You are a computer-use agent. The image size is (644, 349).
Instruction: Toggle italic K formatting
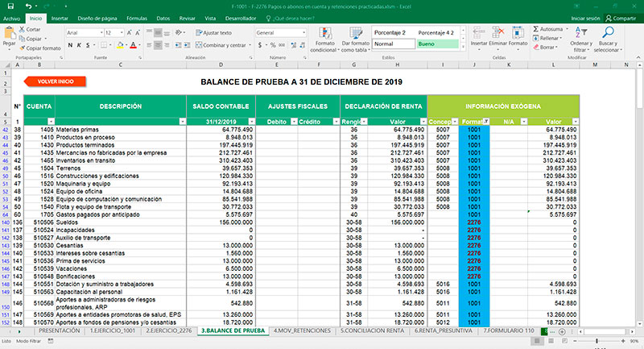pyautogui.click(x=79, y=45)
